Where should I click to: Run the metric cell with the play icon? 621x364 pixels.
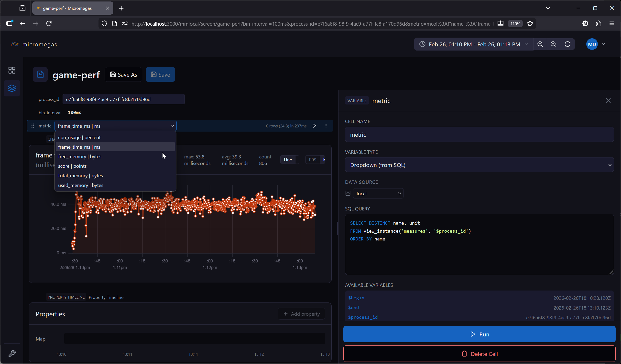pyautogui.click(x=314, y=126)
